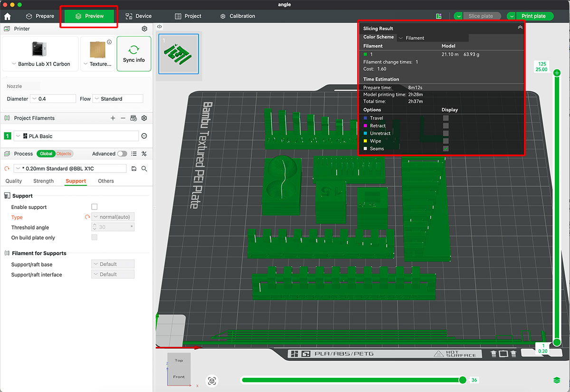The height and width of the screenshot is (392, 570).
Task: Select the plate 1 thumbnail
Action: (179, 54)
